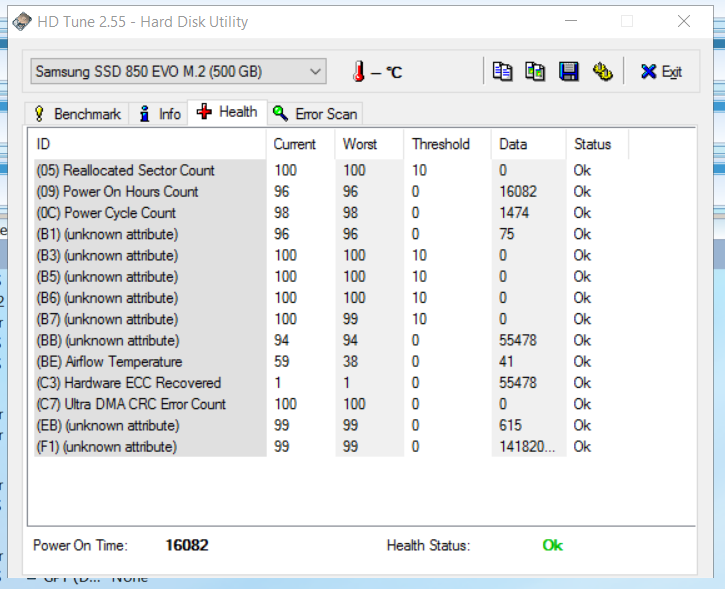Select the (F1) unknown attribute row
The width and height of the screenshot is (725, 589).
[331, 447]
